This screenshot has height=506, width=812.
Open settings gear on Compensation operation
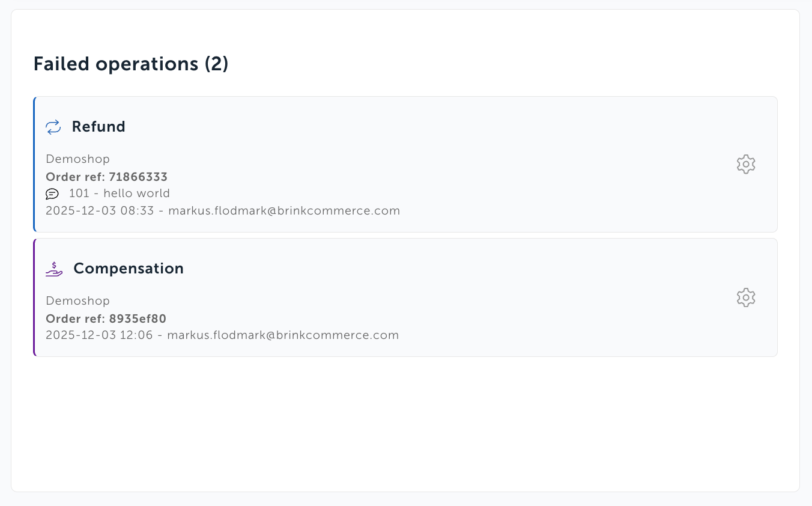coord(746,297)
